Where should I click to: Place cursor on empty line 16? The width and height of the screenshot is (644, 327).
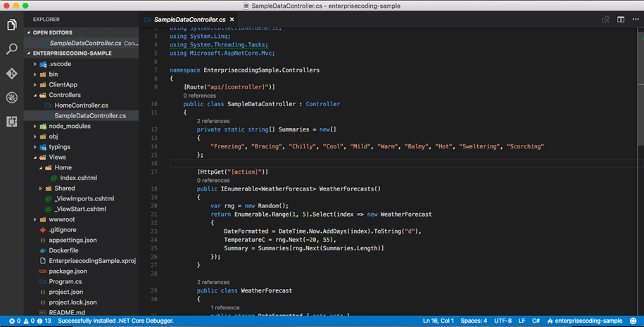coord(406,163)
